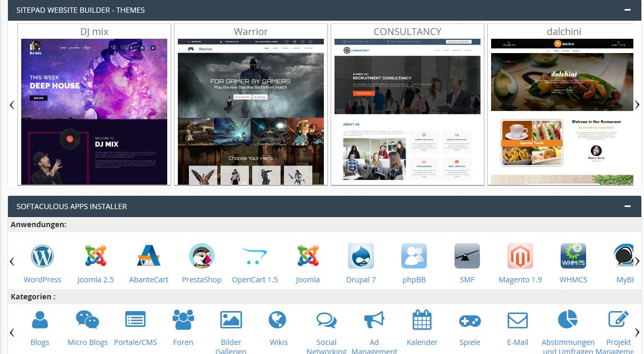Click the Wikis category label
644x354 pixels.
279,342
